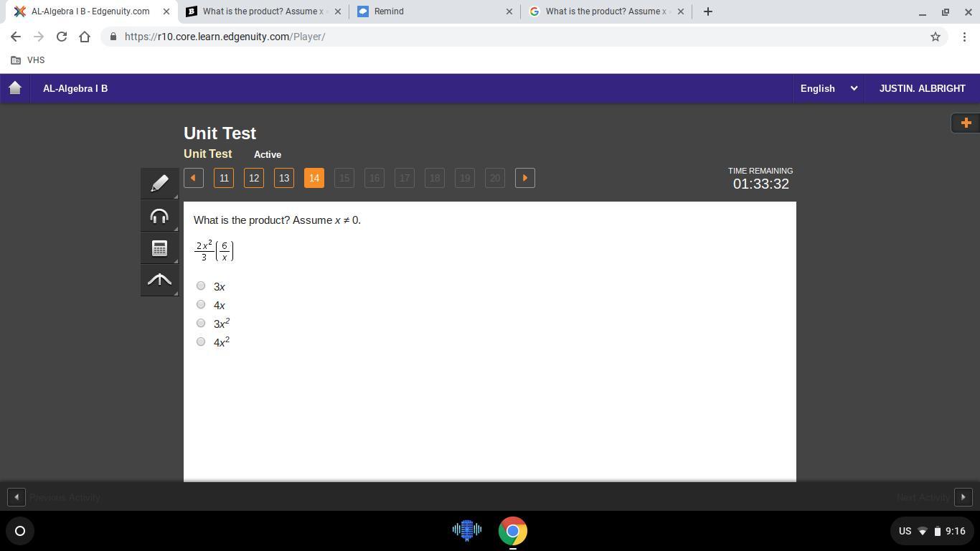Screen dimensions: 980x551
Task: Close the Brainly question tab
Action: [x=338, y=11]
